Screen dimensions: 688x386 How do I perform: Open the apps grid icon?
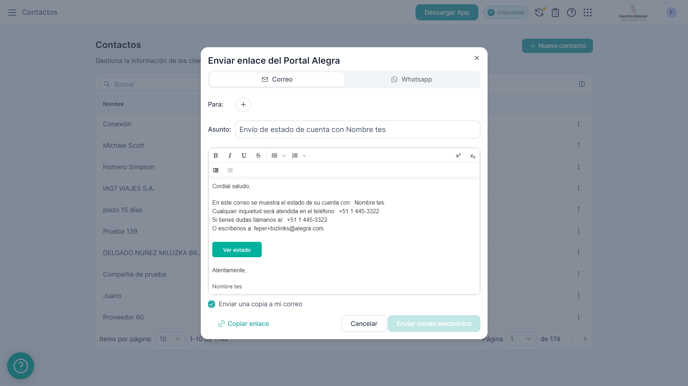pos(588,12)
